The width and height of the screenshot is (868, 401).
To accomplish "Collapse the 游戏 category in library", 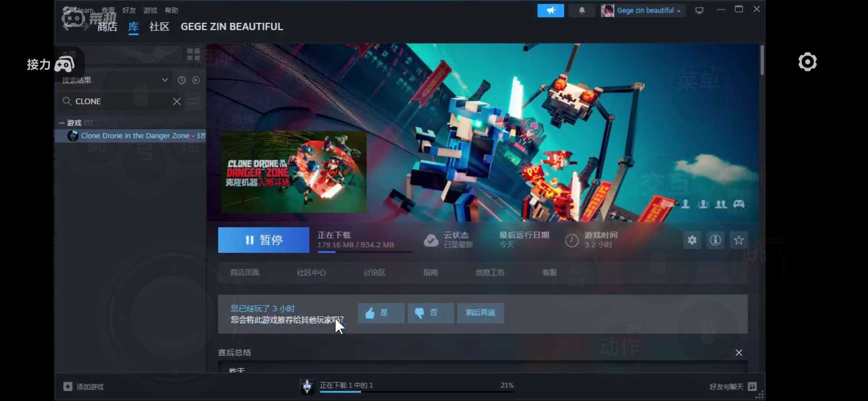I will coord(62,123).
